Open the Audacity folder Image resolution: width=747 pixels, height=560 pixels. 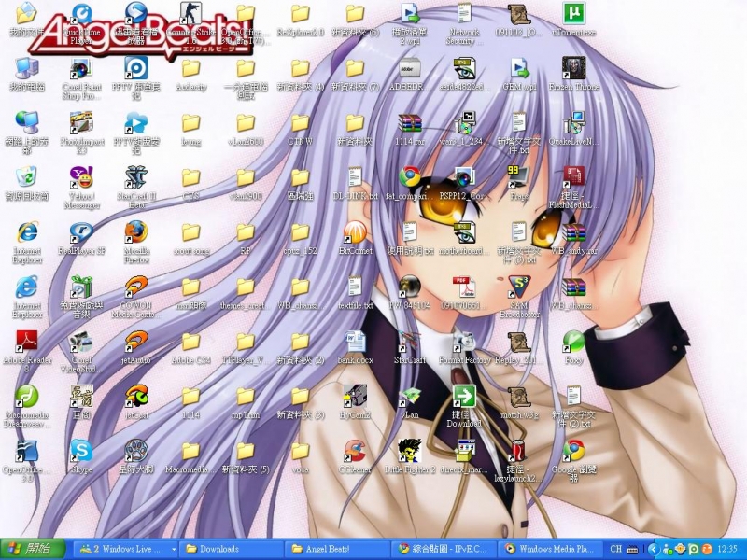click(190, 68)
